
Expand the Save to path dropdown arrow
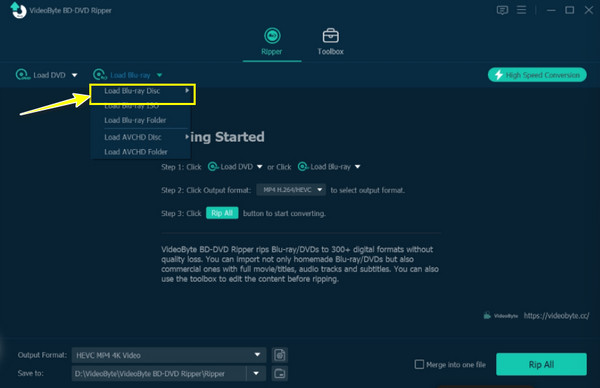[256, 373]
